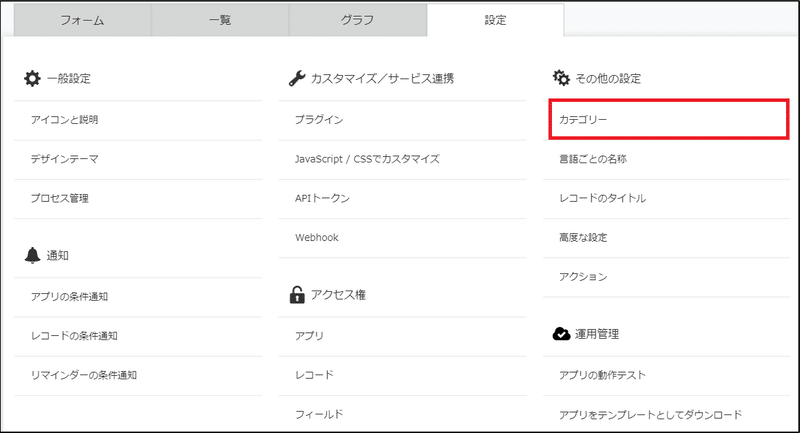Click アプリをテンプレートとしてダウンロード
Screen dimensions: 800x433
tap(666, 415)
